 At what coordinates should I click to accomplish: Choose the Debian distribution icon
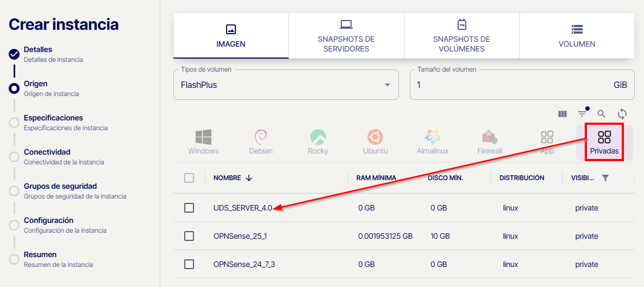(x=260, y=137)
